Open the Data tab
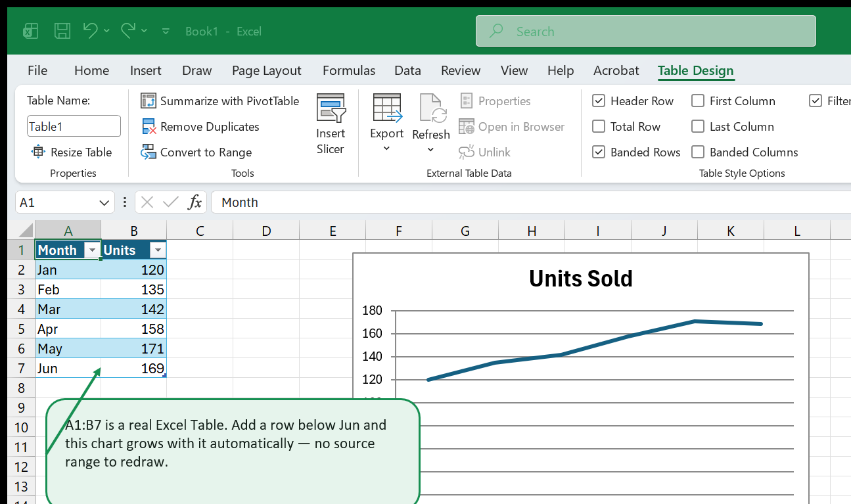The height and width of the screenshot is (504, 851). (407, 70)
